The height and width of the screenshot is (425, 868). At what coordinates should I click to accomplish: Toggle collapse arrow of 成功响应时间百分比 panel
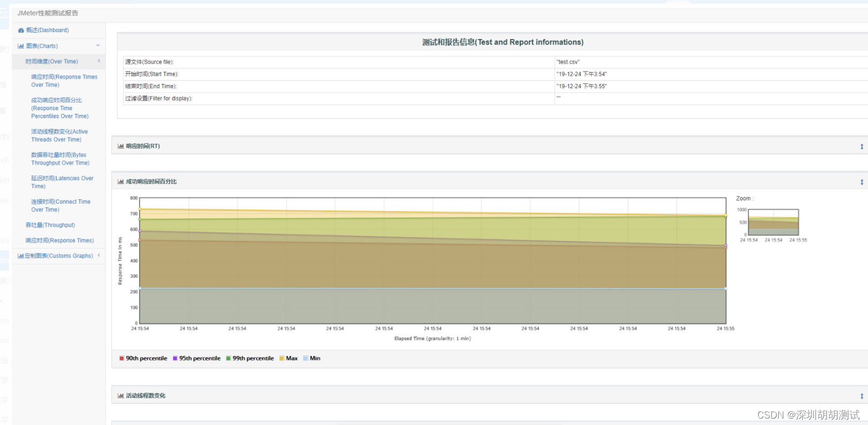[862, 182]
